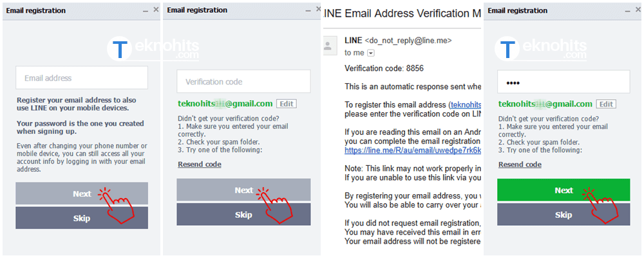Click Resend code link in right panel
The image size is (644, 258).
click(x=520, y=164)
